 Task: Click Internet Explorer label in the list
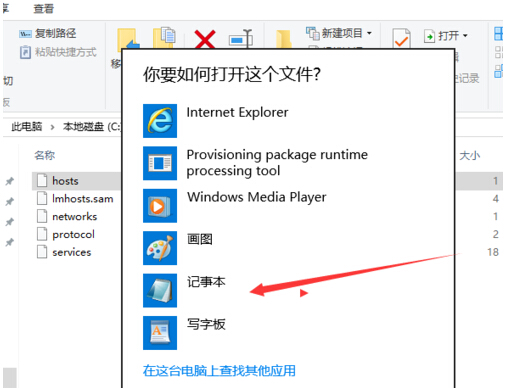click(237, 112)
